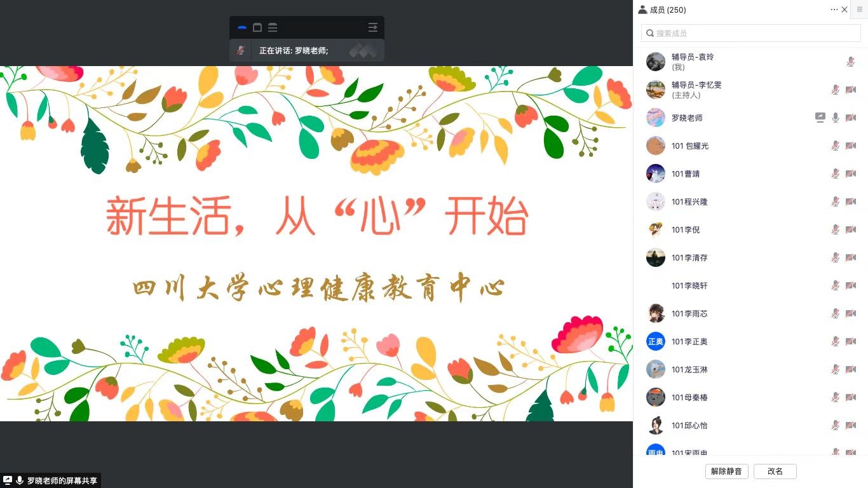Select host 辅导员-李忆雯 in member list
This screenshot has width=868, height=488.
click(x=750, y=90)
